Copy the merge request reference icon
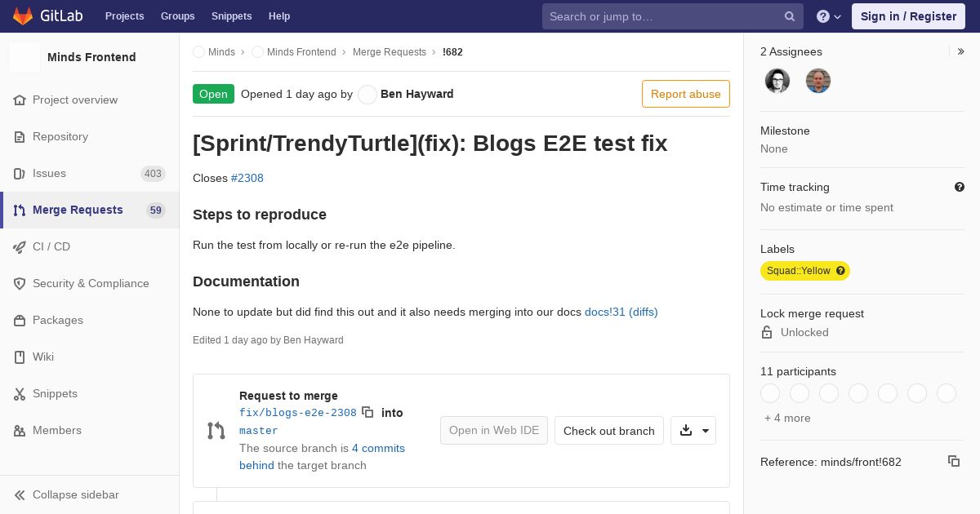Image resolution: width=980 pixels, height=514 pixels. pyautogui.click(x=953, y=461)
